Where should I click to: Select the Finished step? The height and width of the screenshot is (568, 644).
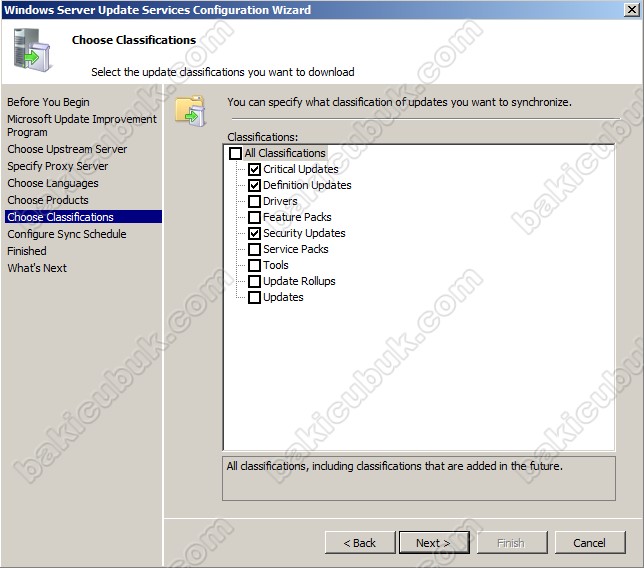(27, 251)
